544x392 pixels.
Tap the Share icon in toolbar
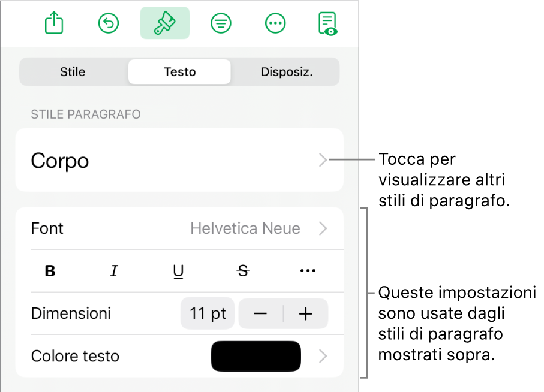tap(54, 23)
